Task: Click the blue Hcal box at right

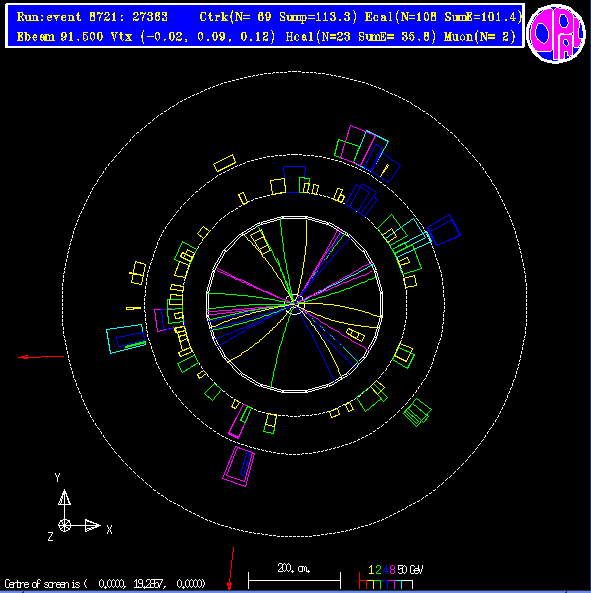Action: click(x=444, y=230)
